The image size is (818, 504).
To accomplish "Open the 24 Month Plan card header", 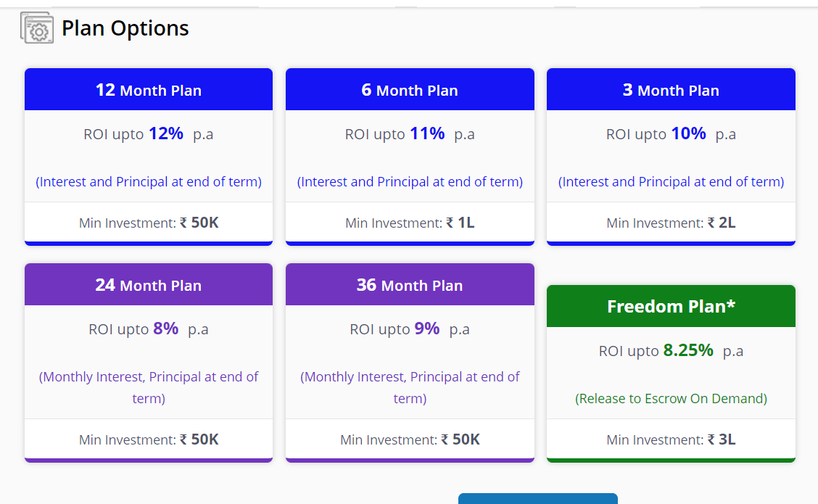I will [x=149, y=284].
